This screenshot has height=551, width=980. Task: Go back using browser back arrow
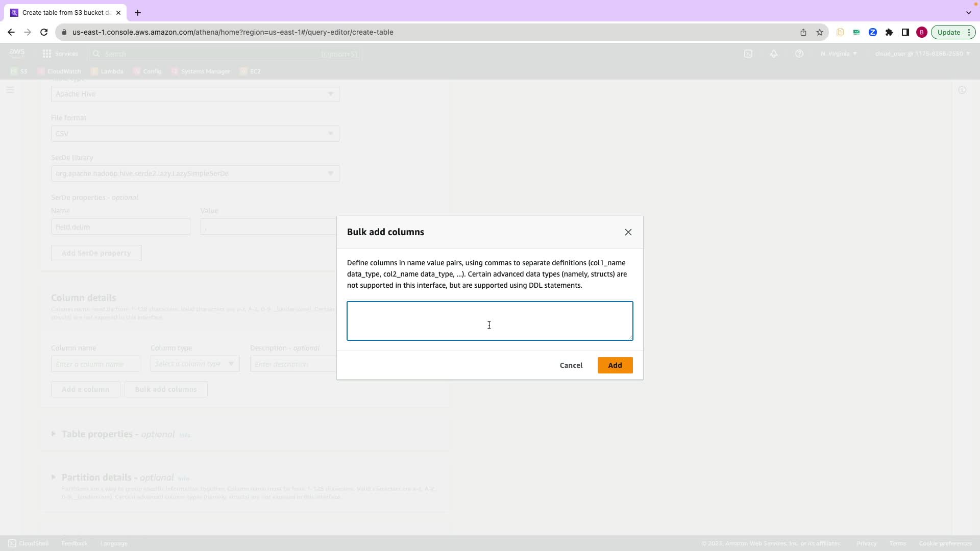pos(11,32)
